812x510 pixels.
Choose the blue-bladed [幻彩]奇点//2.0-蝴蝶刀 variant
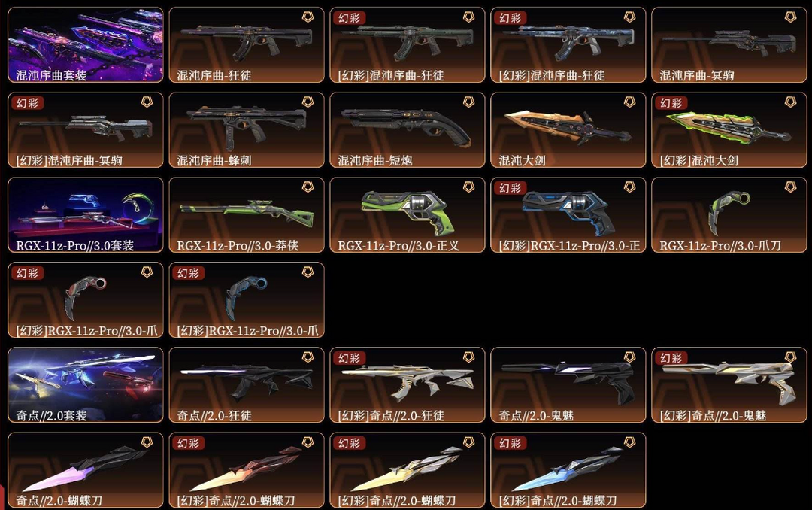coord(568,470)
